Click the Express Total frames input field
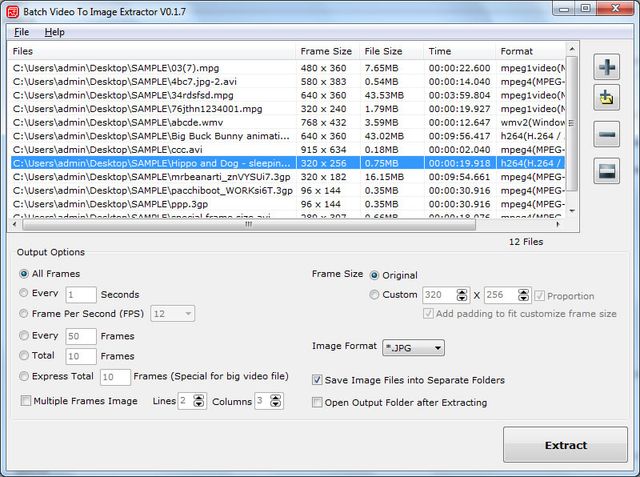This screenshot has width=640, height=477. tap(115, 377)
